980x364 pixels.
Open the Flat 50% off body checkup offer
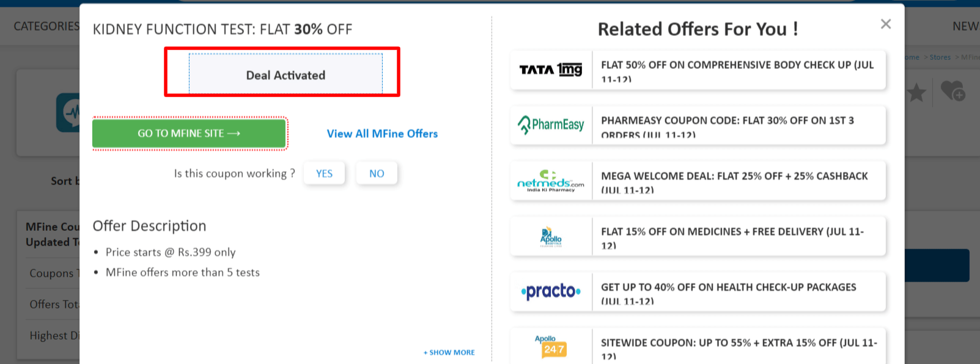pyautogui.click(x=738, y=70)
